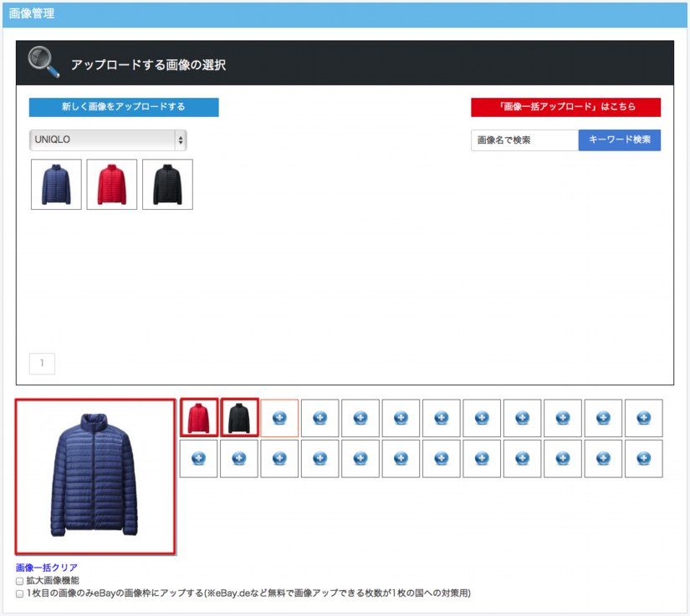Click the 画像一括クリア link
The width and height of the screenshot is (690, 616).
[x=47, y=568]
